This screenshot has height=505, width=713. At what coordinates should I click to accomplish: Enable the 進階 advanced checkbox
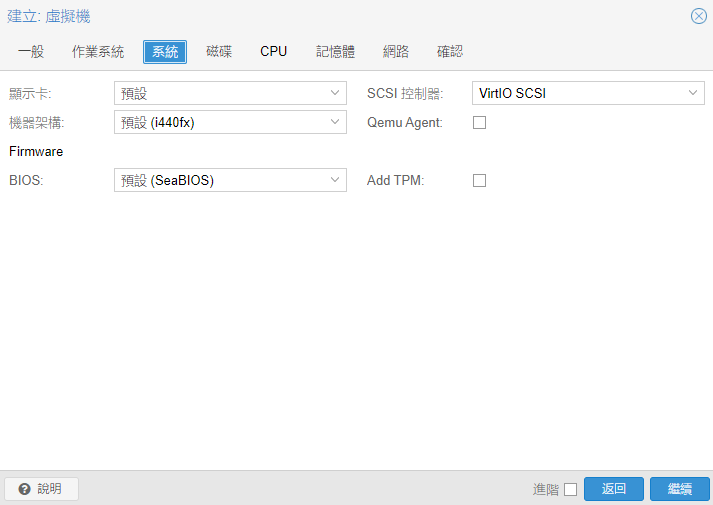(570, 490)
